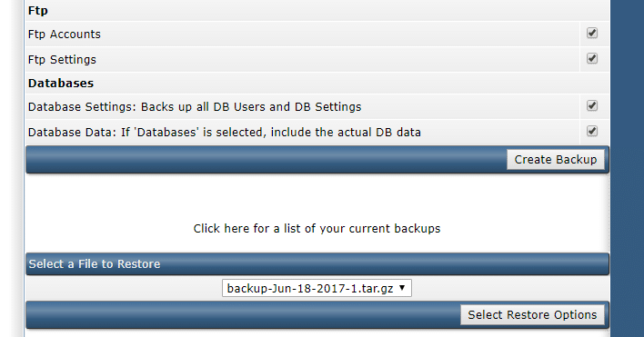Viewport: 644px width, 337px height.
Task: Click the Database Settings description text
Action: 195,107
